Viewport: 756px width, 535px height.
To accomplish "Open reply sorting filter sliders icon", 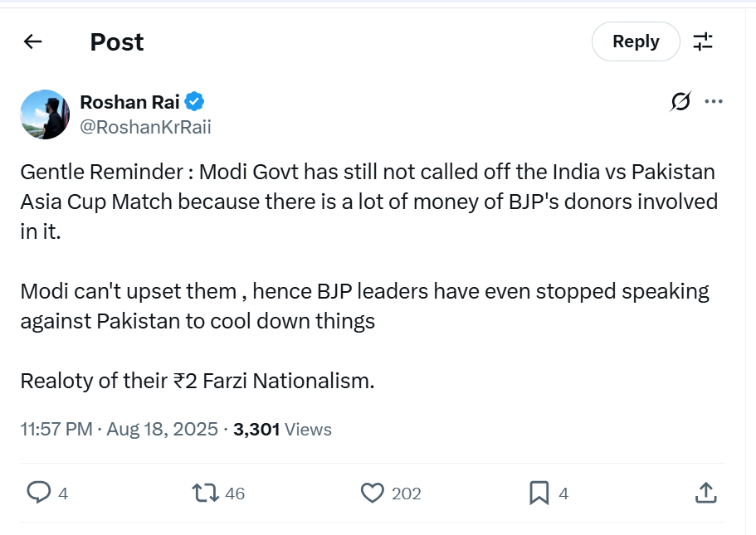I will (703, 41).
